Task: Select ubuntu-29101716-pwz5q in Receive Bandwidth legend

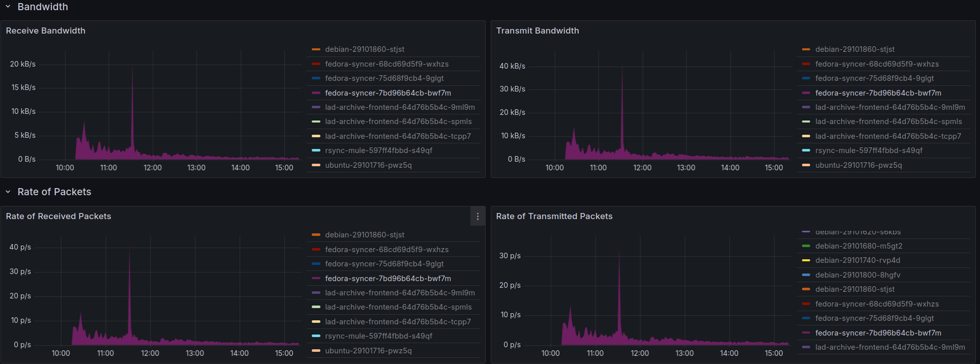Action: pos(368,165)
